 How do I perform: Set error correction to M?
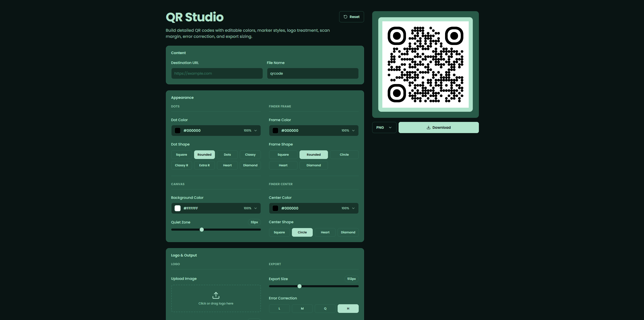coord(302,309)
